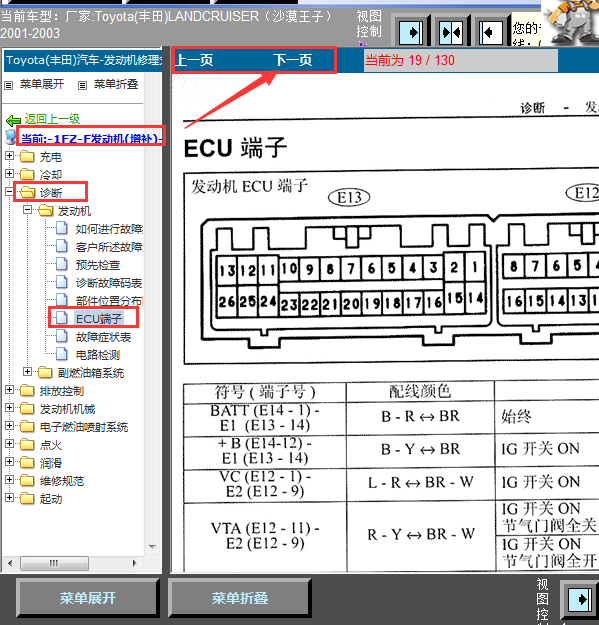Click the 起动 folder icon

27,498
